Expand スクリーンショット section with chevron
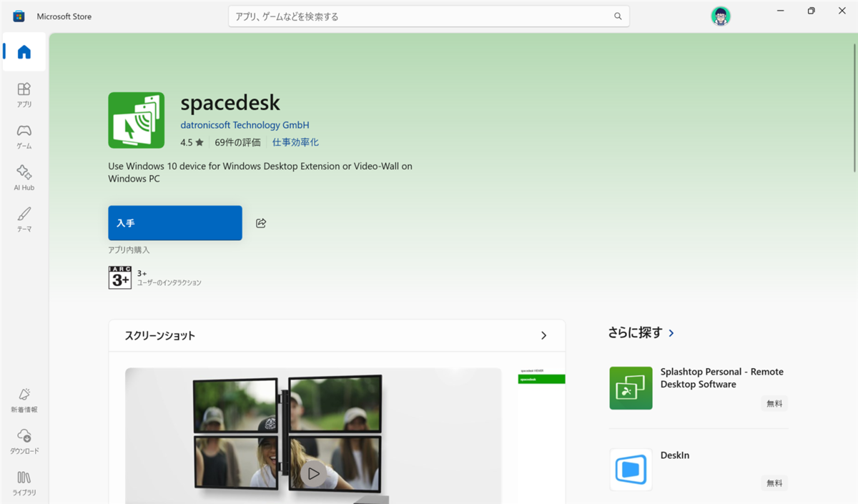This screenshot has width=858, height=504. click(x=543, y=335)
